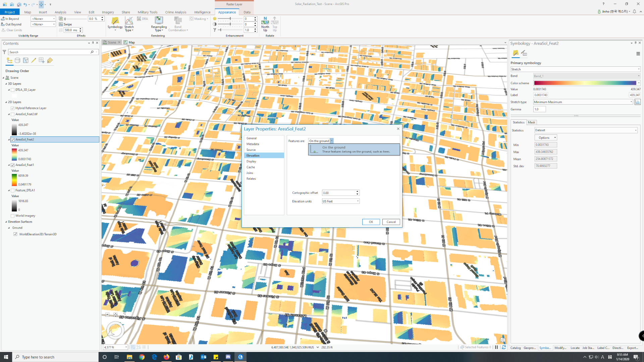
Task: Open the Imagery ribbon tab
Action: 108,12
